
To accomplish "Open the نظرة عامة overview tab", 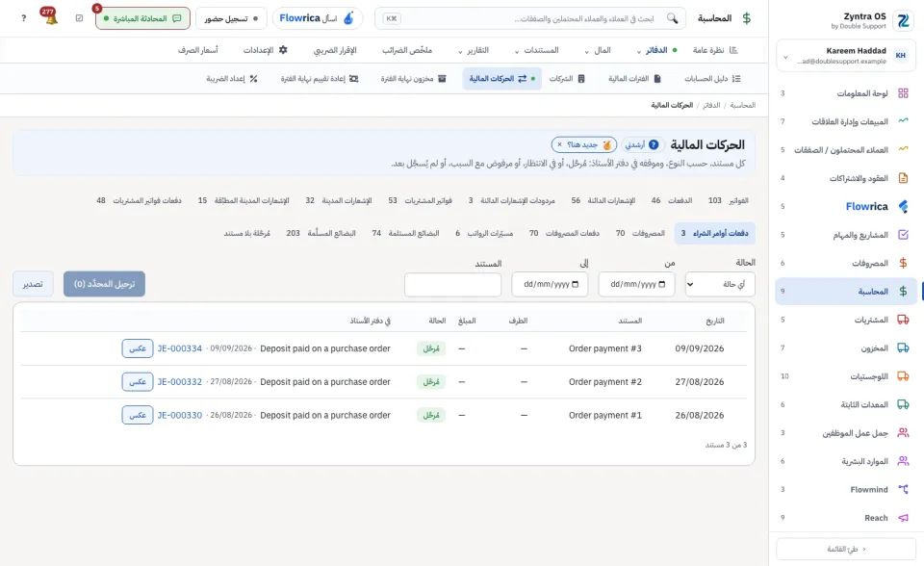I will click(x=715, y=50).
